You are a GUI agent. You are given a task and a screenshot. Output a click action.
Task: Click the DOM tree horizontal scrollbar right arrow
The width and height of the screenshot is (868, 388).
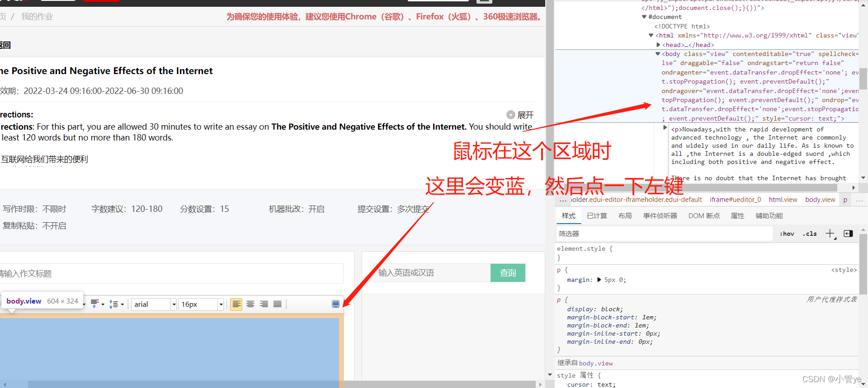853,187
